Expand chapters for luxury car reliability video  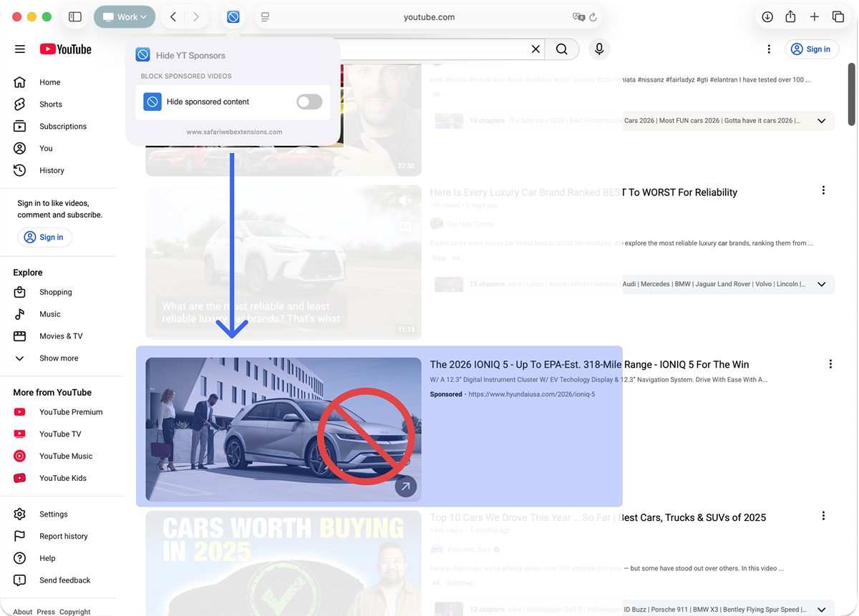pyautogui.click(x=821, y=284)
